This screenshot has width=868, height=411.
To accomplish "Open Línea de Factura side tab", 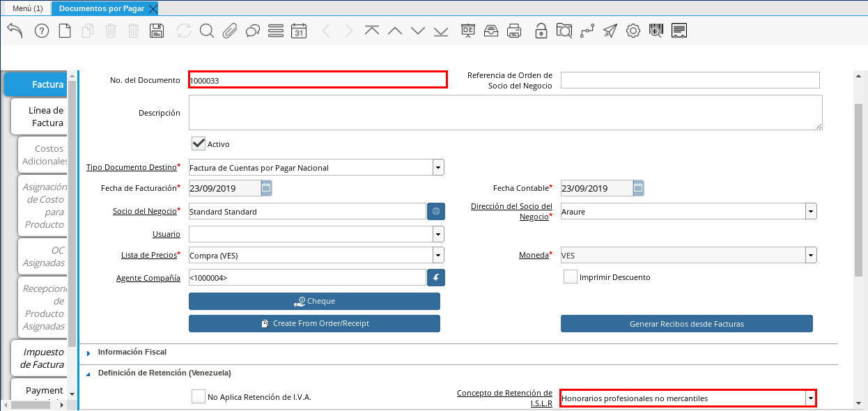I will (39, 116).
